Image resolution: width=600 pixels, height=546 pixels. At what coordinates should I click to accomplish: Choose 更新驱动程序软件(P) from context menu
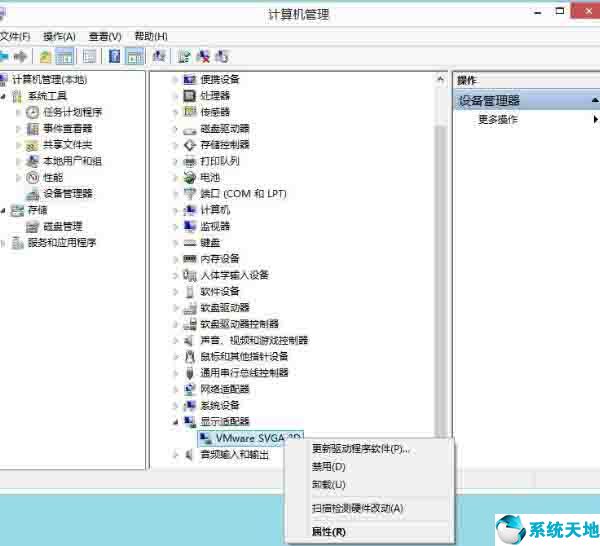tap(360, 449)
